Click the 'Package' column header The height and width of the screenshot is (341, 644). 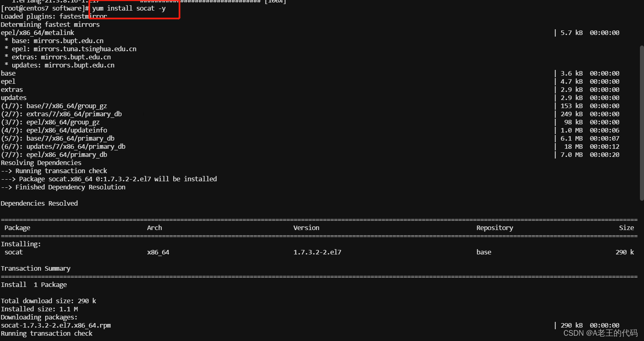[x=17, y=228]
